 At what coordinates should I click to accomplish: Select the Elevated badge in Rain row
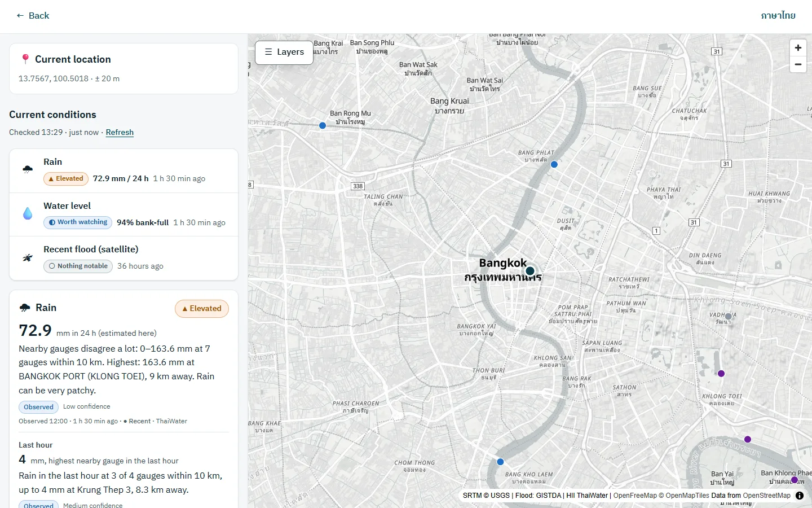(x=66, y=179)
